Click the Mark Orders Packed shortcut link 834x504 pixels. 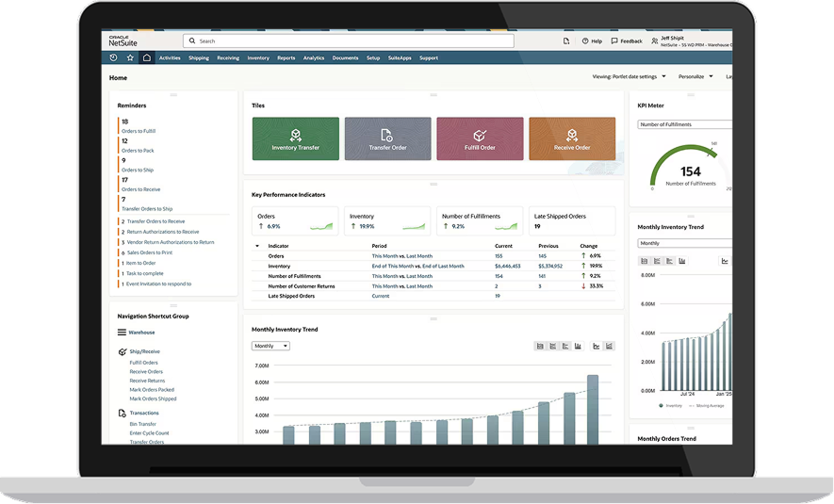(x=152, y=389)
